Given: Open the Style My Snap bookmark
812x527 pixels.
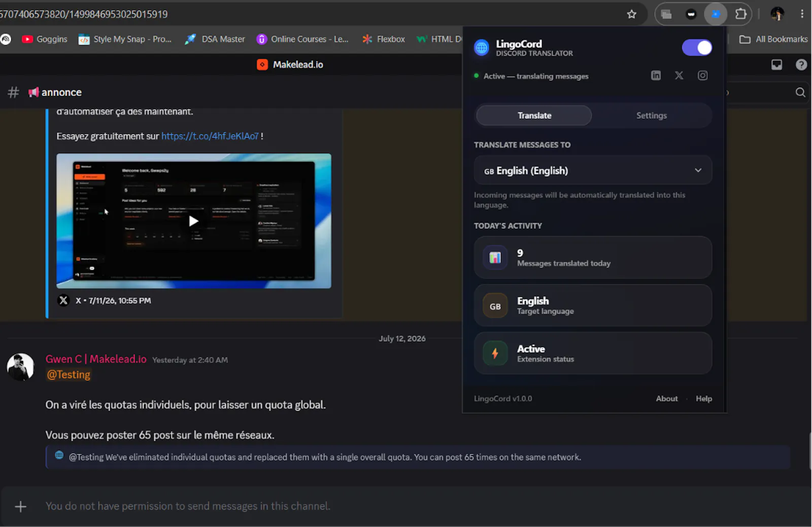Looking at the screenshot, I should pos(125,39).
